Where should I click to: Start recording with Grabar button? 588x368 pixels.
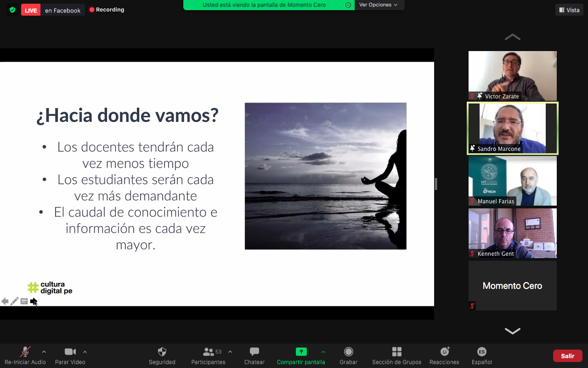349,352
